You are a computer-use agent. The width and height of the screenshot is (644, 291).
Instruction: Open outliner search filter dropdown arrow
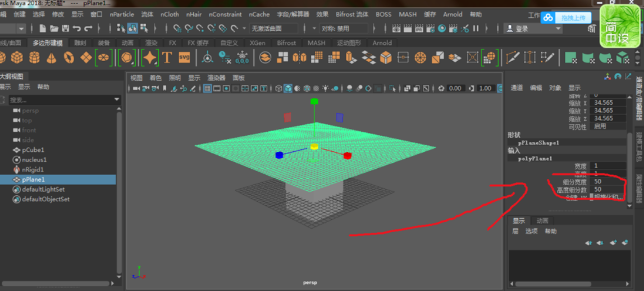117,100
